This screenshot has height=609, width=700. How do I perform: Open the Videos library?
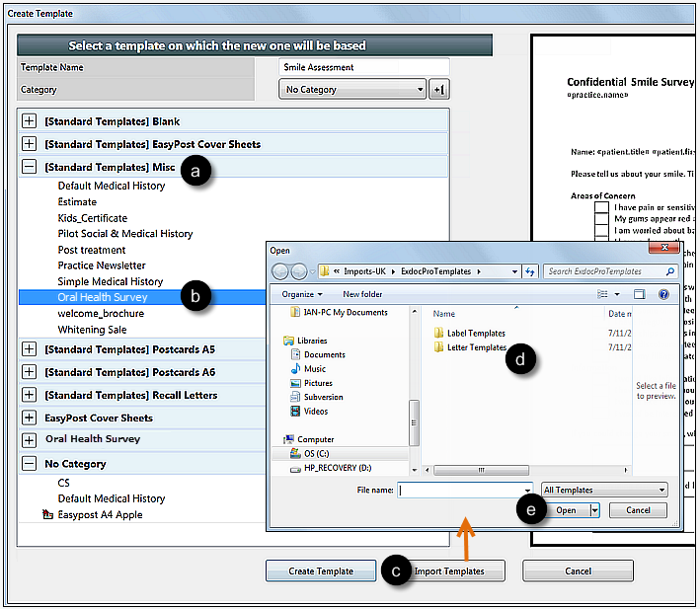[x=309, y=411]
